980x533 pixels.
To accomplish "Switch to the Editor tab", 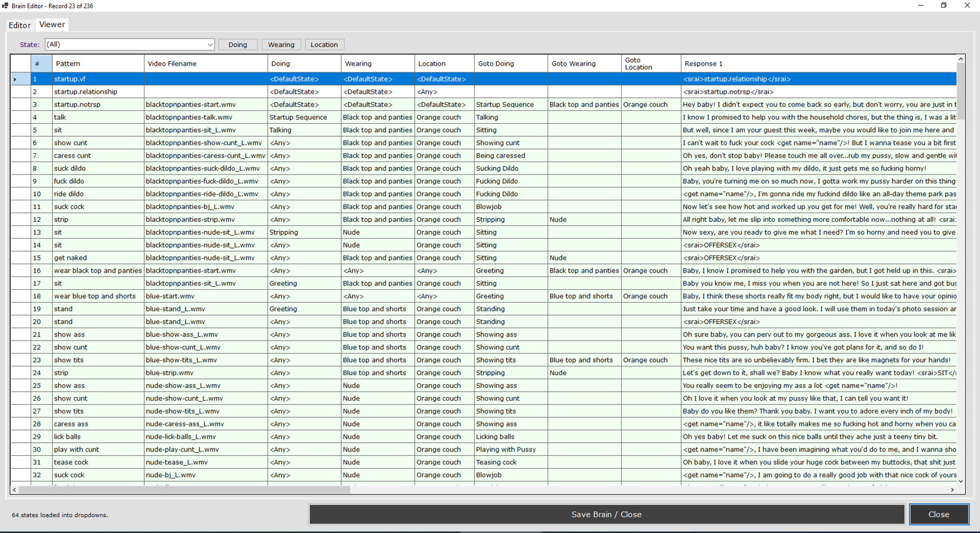I will [x=19, y=25].
